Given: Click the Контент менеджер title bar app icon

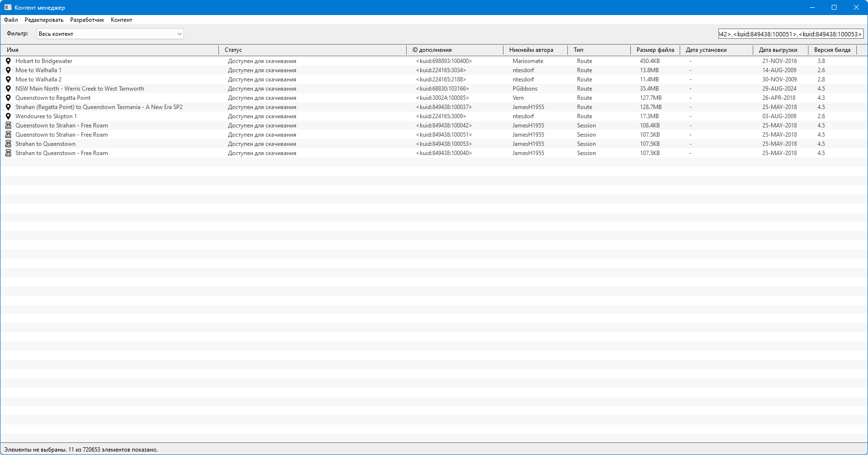Looking at the screenshot, I should point(8,7).
